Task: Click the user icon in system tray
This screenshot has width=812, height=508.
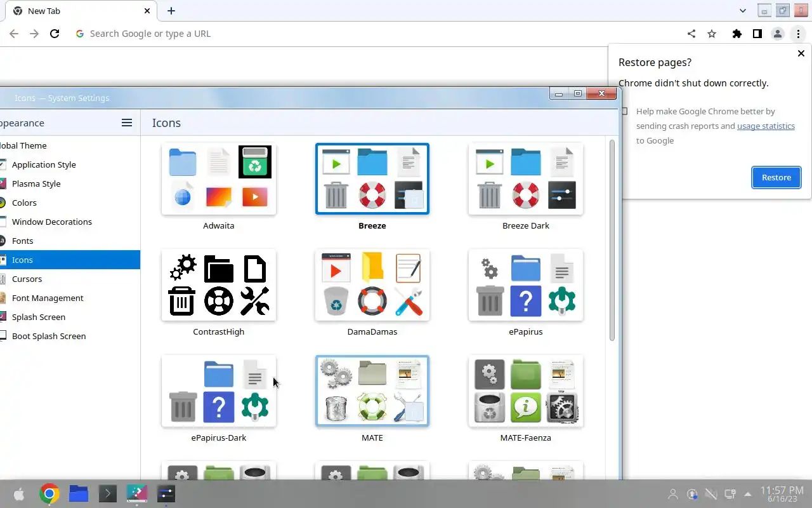Action: tap(673, 493)
